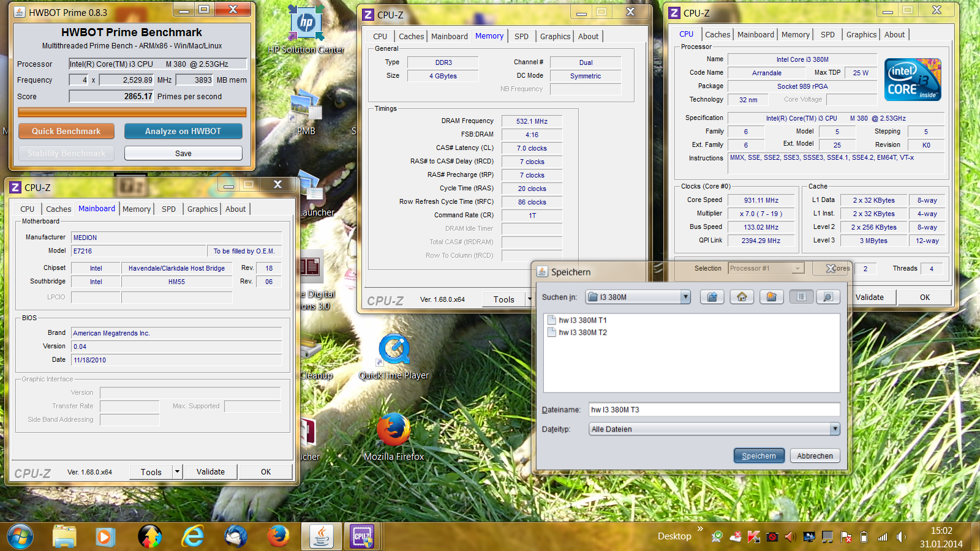Click the orange HWBOT progress bar
This screenshot has height=551, width=980.
132,112
